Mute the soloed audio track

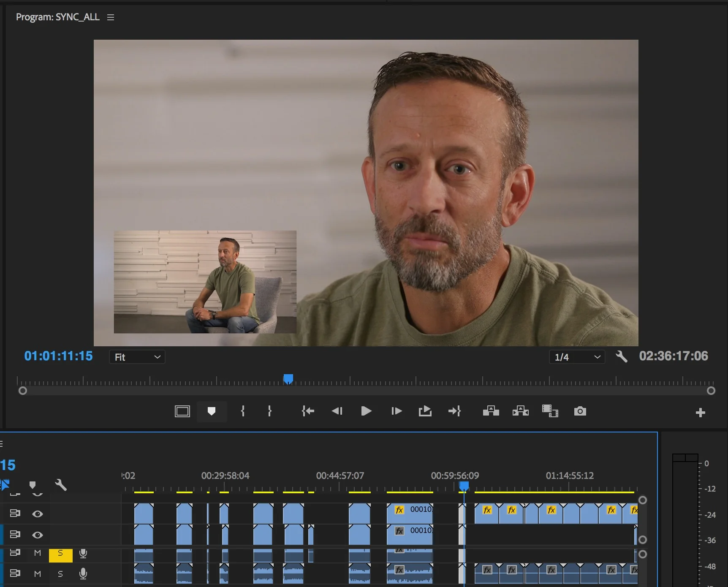(x=38, y=553)
